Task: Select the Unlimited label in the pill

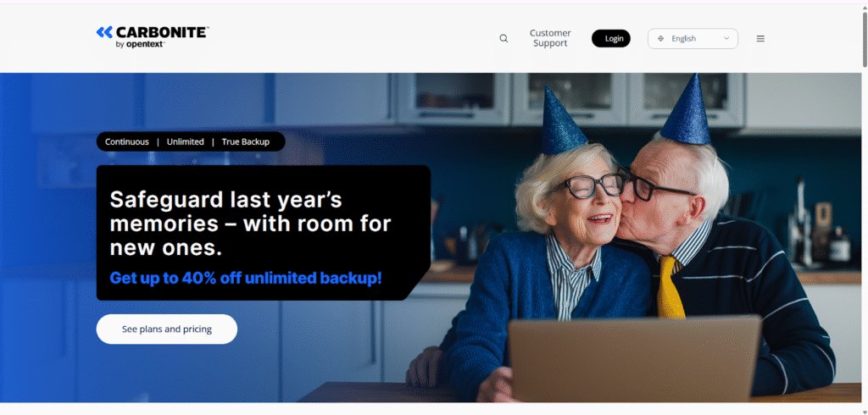Action: click(x=185, y=141)
